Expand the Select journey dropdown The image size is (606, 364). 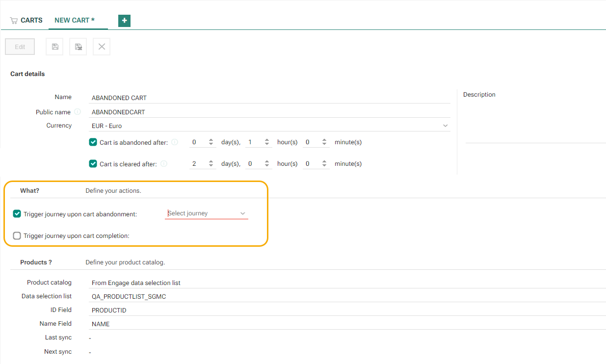click(x=207, y=213)
